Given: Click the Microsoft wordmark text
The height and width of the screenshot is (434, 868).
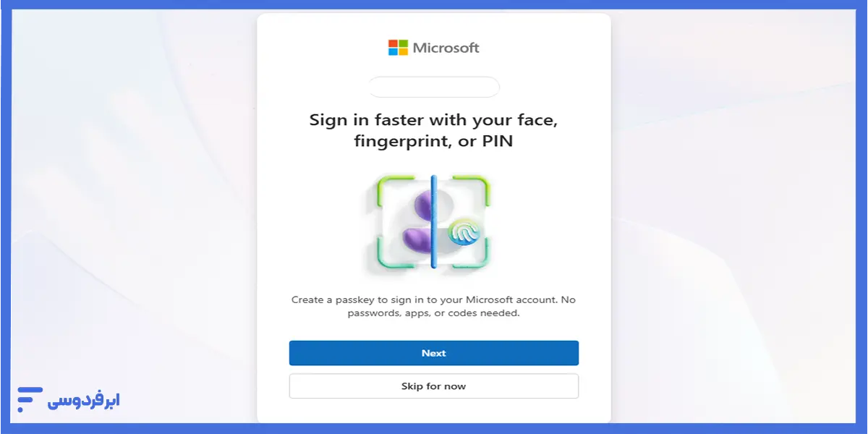Looking at the screenshot, I should coord(446,48).
